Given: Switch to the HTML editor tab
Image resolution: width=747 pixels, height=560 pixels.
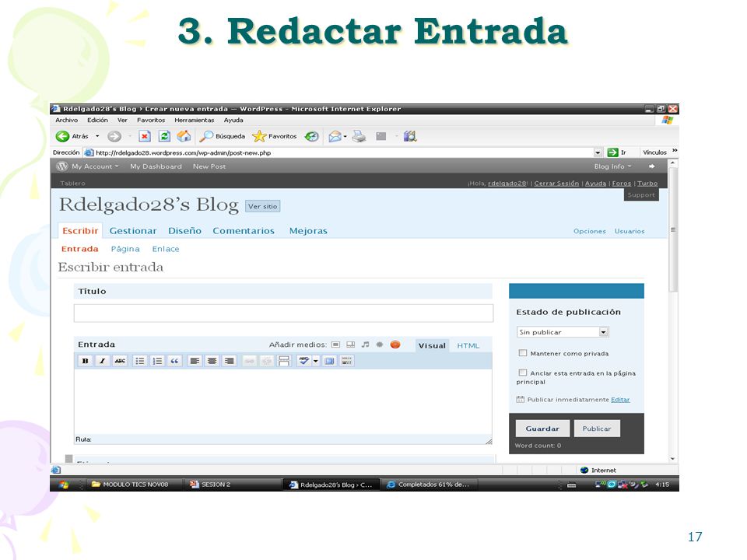Looking at the screenshot, I should pos(468,345).
